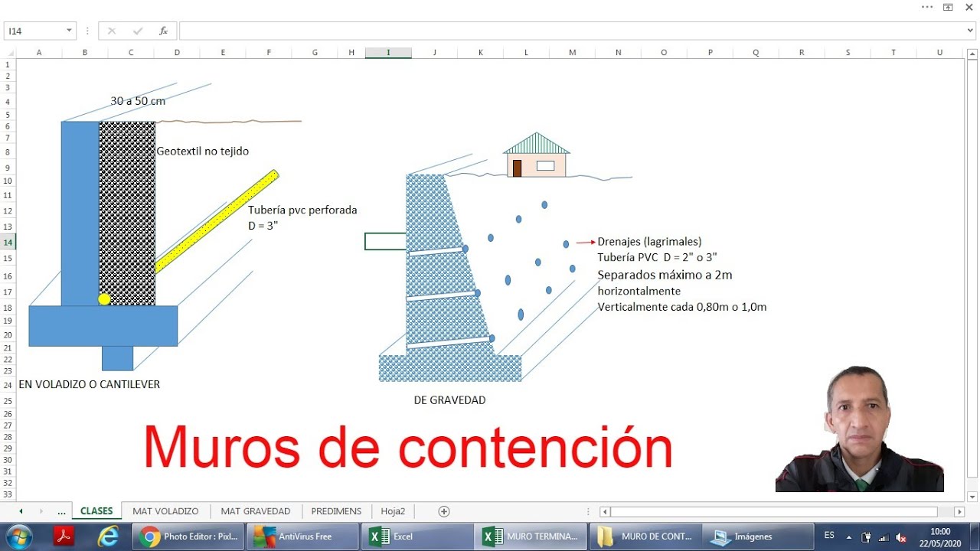The image size is (980, 551).
Task: Click 'EN VOLADIZO O CANTILEVER' label
Action: 89,384
